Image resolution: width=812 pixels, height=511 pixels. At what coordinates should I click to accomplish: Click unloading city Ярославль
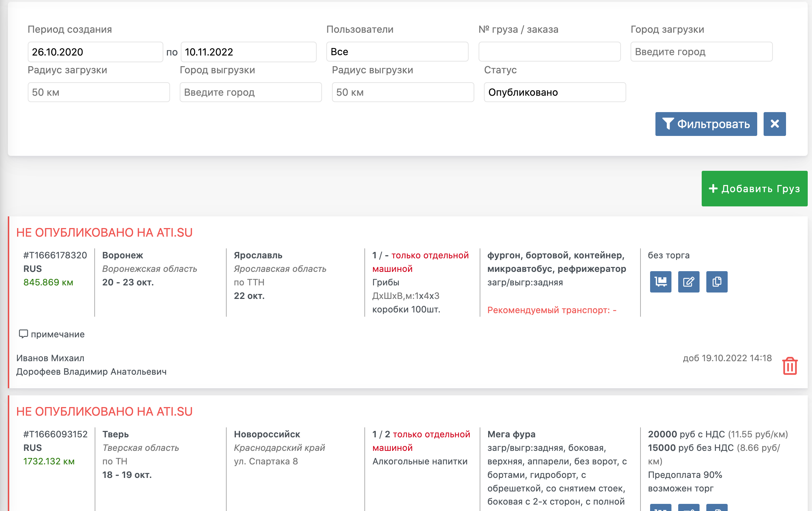pyautogui.click(x=258, y=255)
